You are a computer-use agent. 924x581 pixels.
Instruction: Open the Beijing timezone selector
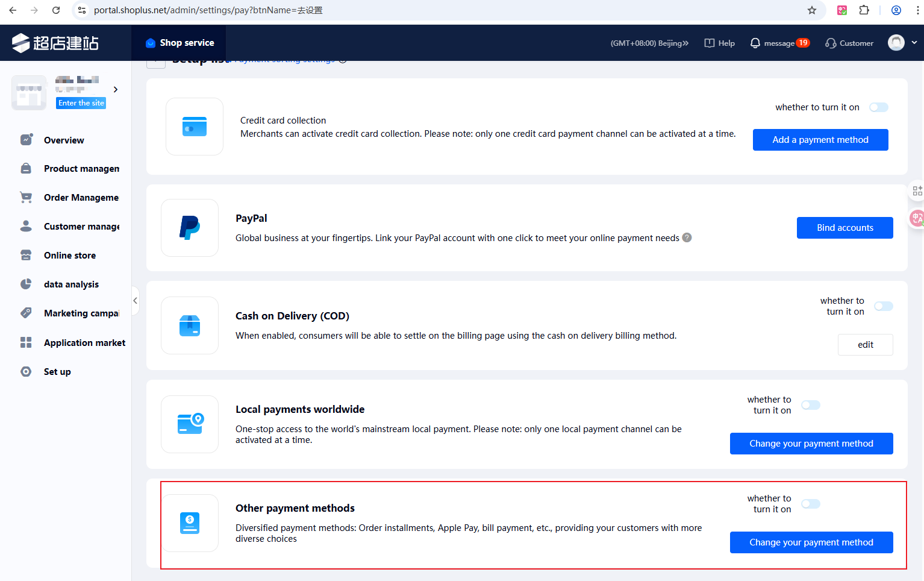(x=649, y=43)
